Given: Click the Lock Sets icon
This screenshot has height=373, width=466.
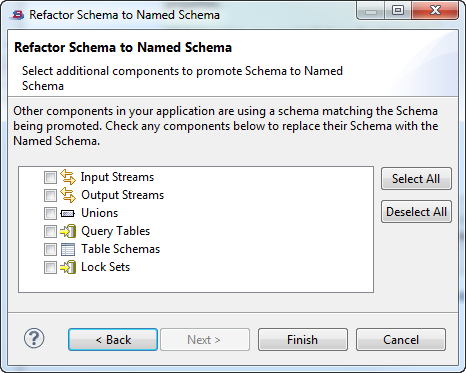Looking at the screenshot, I should pos(68,267).
